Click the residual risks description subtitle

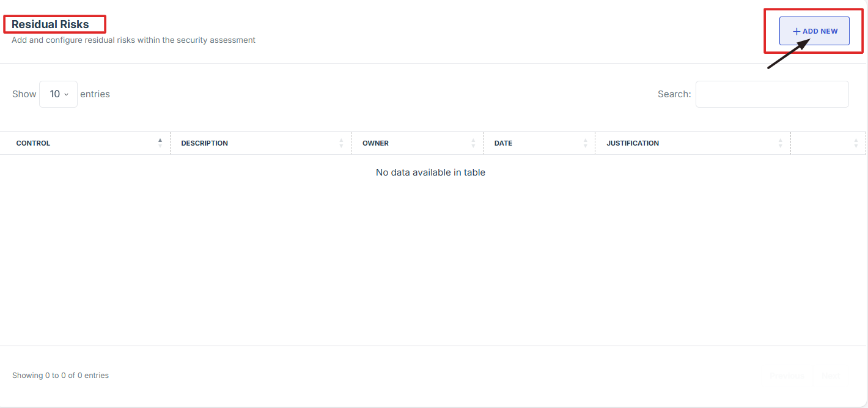133,40
